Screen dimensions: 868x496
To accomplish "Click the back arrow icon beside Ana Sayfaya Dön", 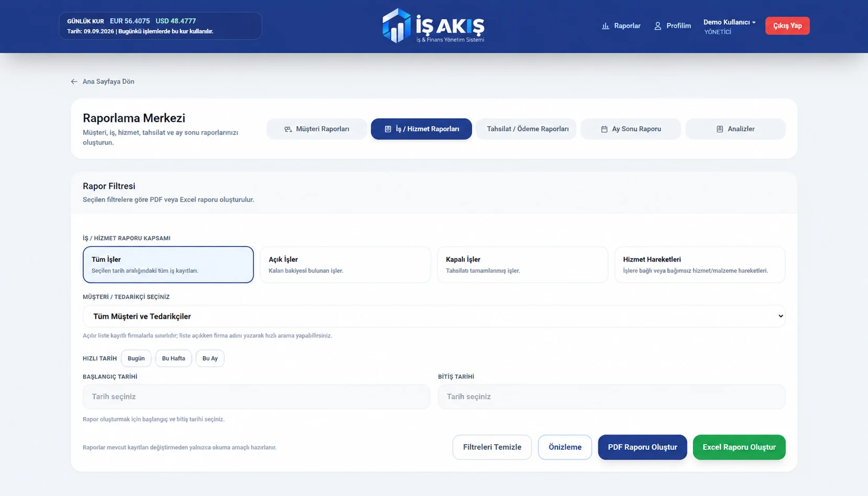I will click(x=74, y=82).
